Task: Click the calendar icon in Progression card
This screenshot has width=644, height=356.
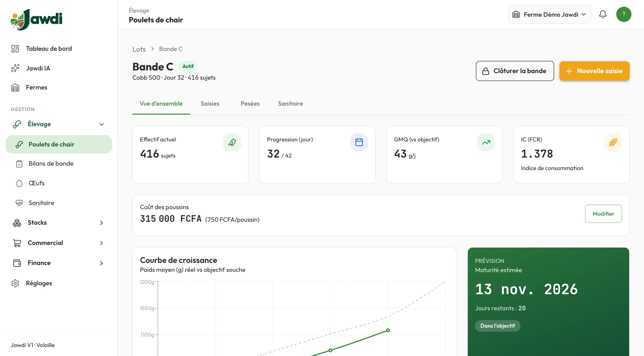Action: 359,142
